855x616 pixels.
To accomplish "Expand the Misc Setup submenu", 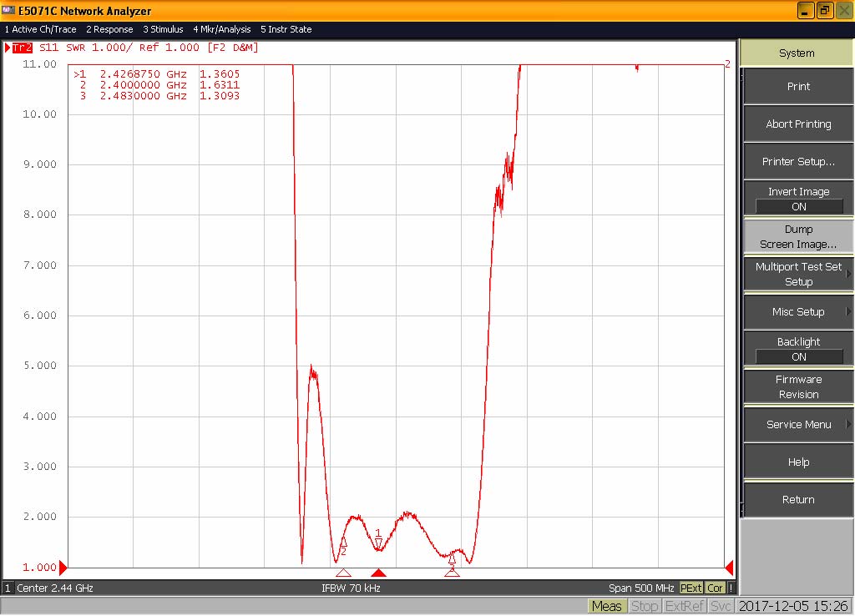I will [x=798, y=311].
